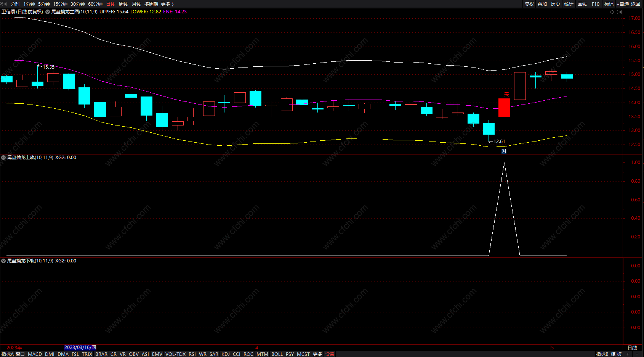Apply the FSL indicator

click(x=75, y=354)
